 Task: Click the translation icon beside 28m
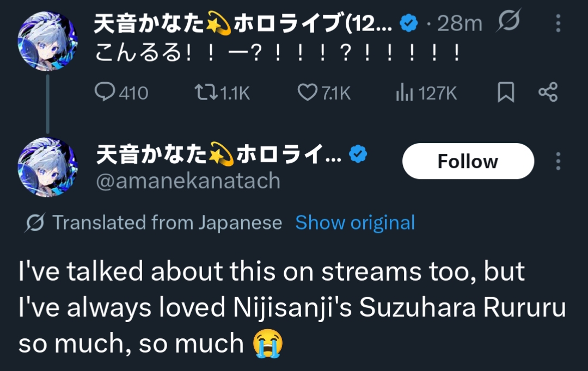coord(509,22)
